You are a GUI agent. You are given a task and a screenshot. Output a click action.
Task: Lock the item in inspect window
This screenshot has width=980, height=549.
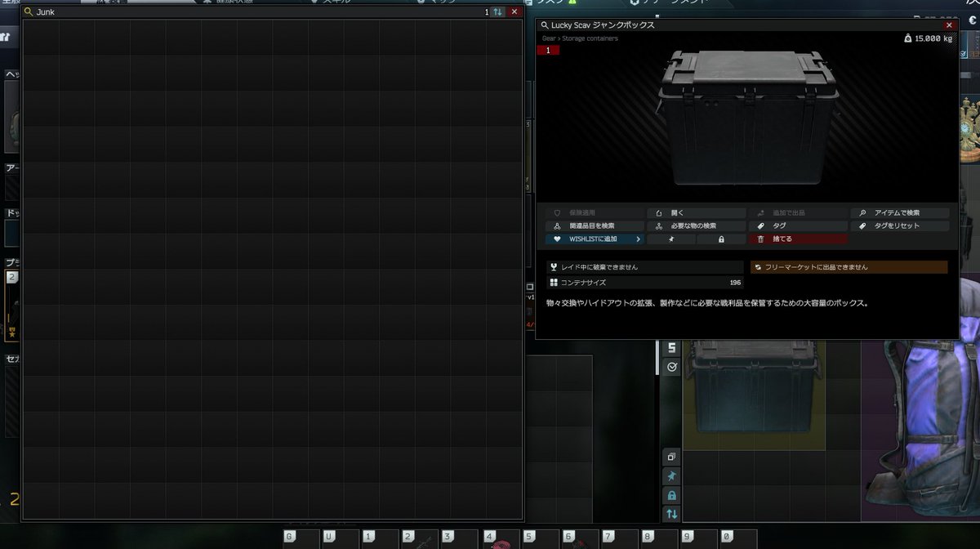pyautogui.click(x=721, y=239)
